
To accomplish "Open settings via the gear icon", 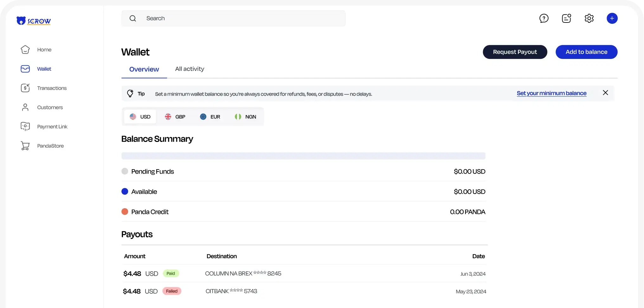I will click(589, 18).
